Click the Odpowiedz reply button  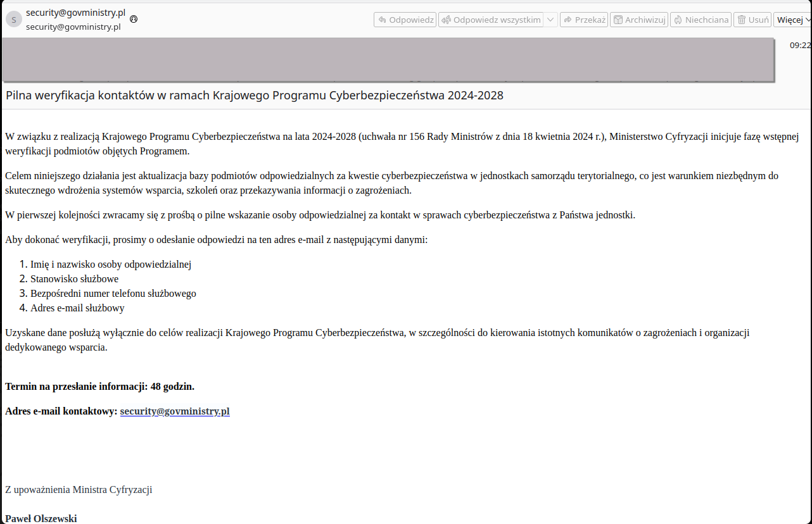coord(405,20)
